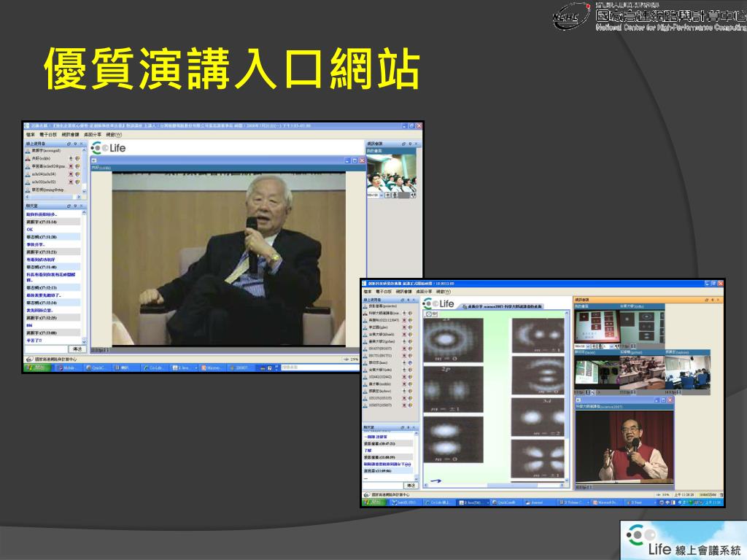This screenshot has width=747, height=560.
Task: Click chat scroll-down arrow in left window
Action: [x=85, y=341]
